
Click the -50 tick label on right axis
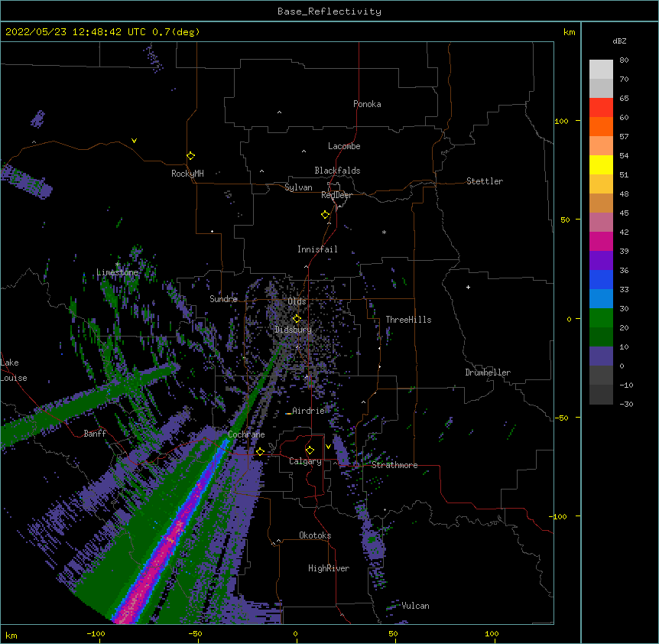561,418
